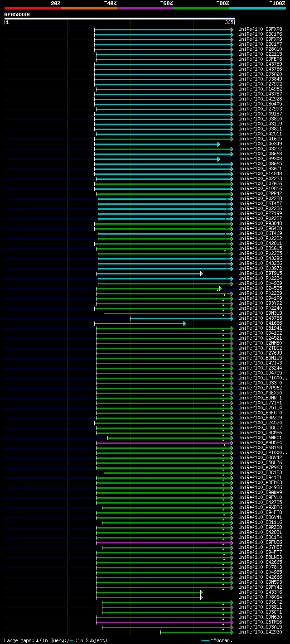Click UniRef100_P93850 label
Image resolution: width=290 pixels, height=644 pixels.
(260, 119)
